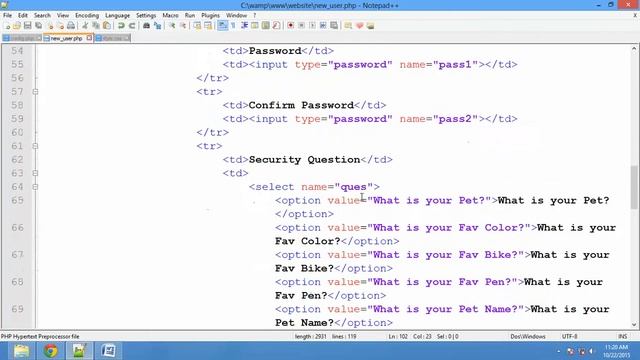Viewport: 640px width, 360px height.
Task: Zoom out using toolbar icon
Action: click(x=183, y=26)
